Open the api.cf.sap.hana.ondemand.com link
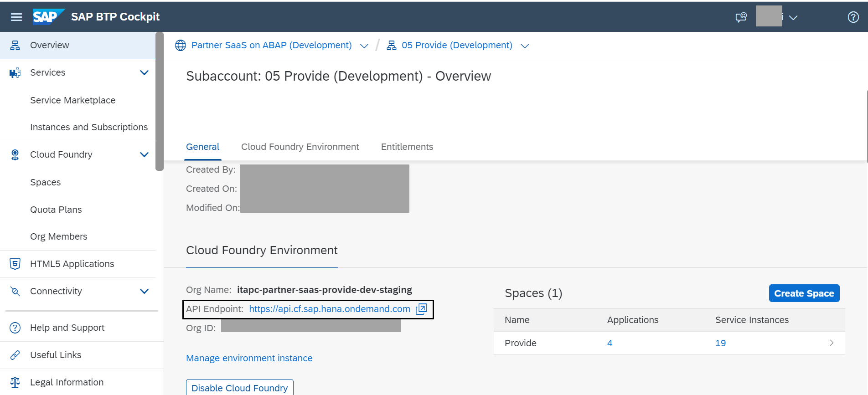 pos(330,309)
